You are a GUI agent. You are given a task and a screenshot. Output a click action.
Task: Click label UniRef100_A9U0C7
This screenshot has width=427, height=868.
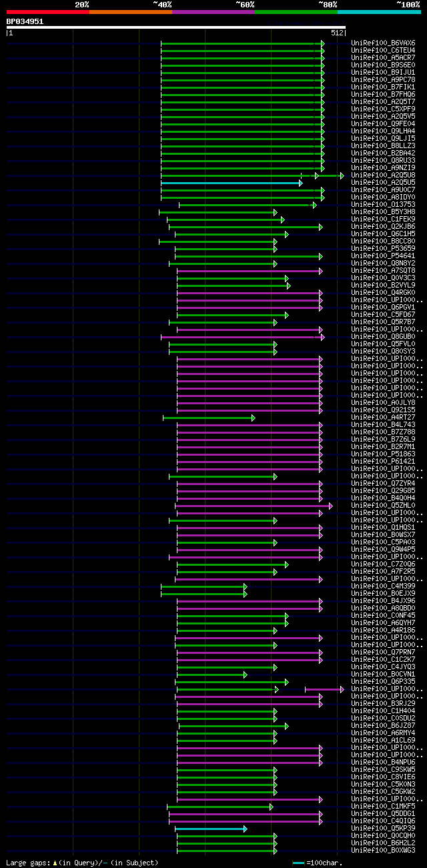383,190
